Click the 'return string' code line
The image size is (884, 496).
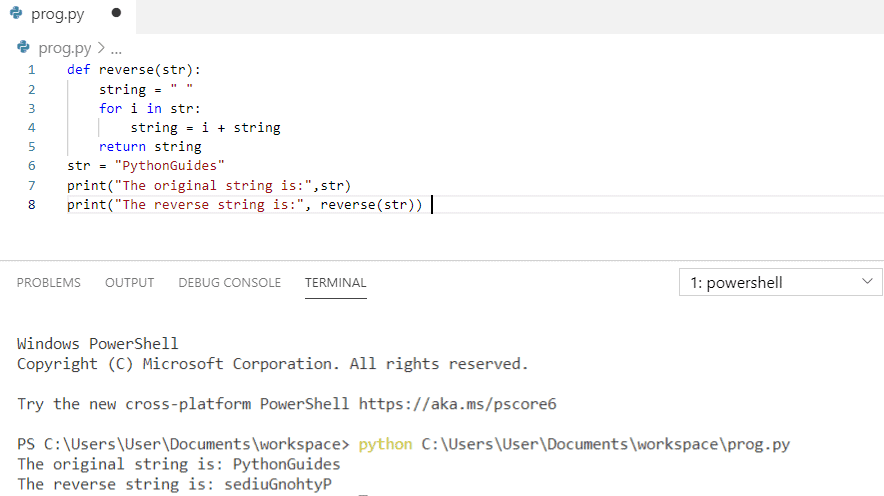(x=150, y=146)
